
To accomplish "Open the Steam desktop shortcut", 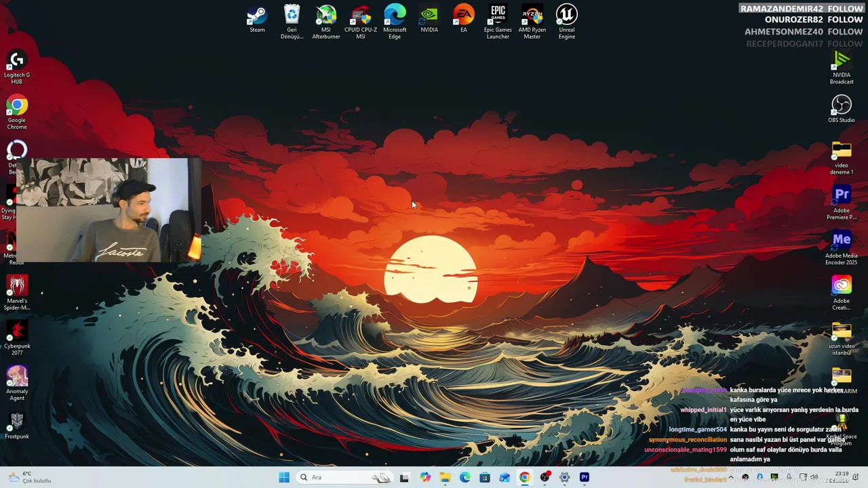I will click(257, 19).
